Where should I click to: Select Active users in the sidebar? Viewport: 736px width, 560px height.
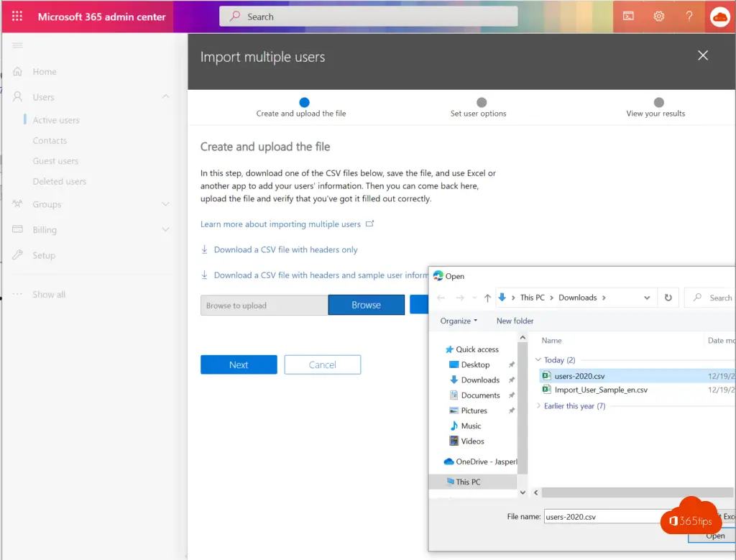pos(56,120)
